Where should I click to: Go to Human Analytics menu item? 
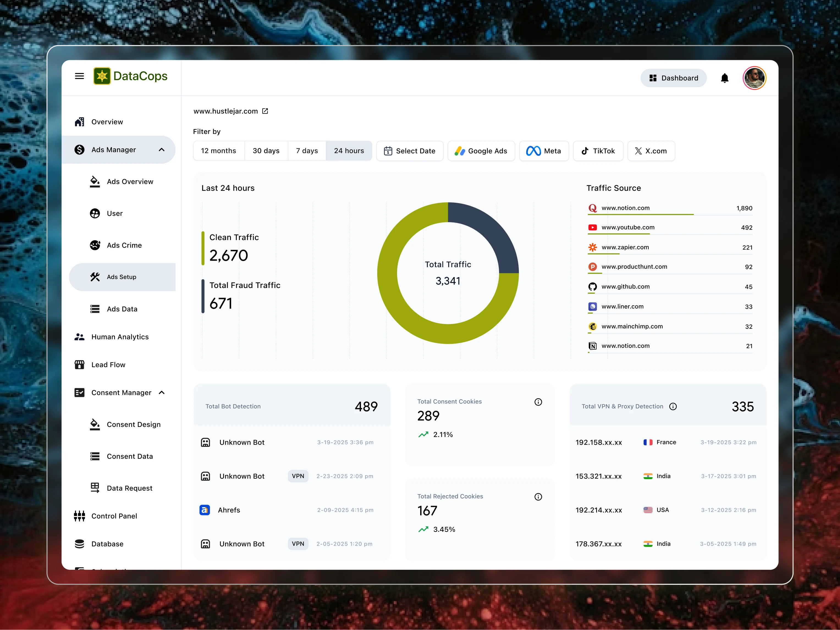[120, 337]
